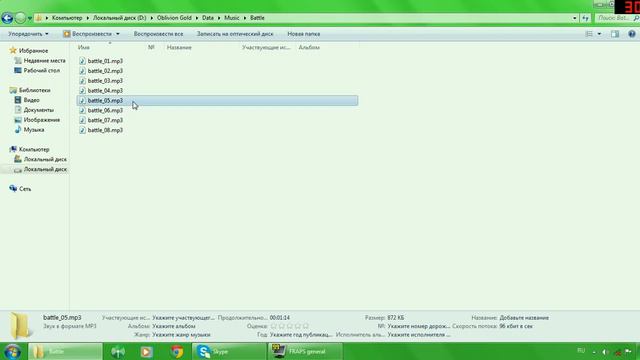Open the view options dropdown arrow

click(599, 34)
